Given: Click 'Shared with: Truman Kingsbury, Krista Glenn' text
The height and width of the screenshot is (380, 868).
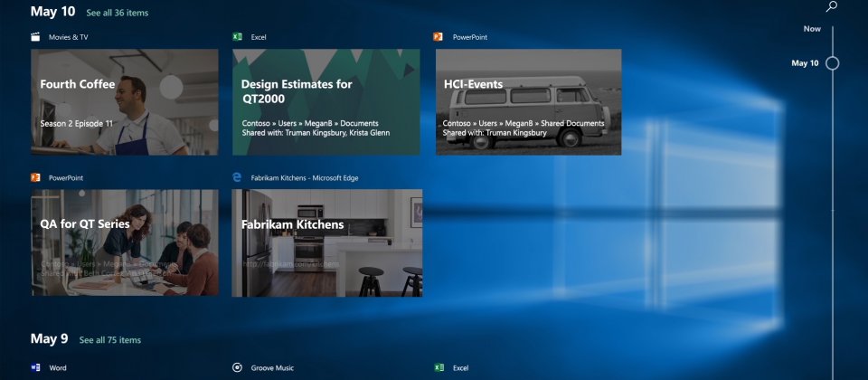Looking at the screenshot, I should click(316, 133).
